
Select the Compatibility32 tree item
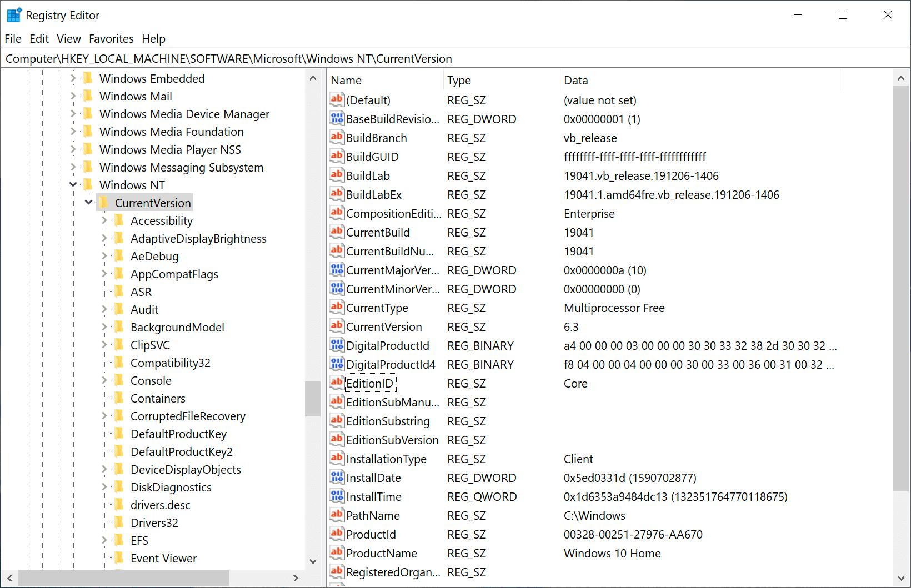pos(170,363)
